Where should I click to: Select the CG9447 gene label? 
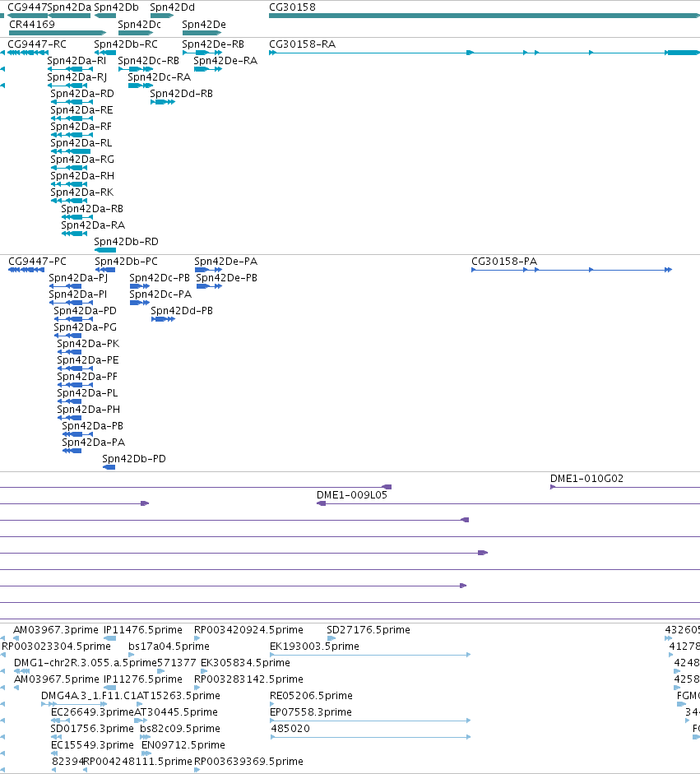[x=28, y=7]
